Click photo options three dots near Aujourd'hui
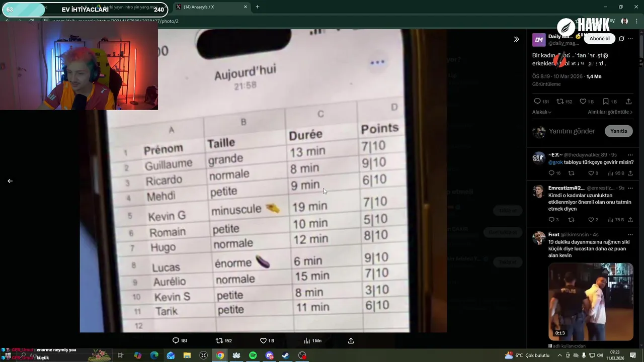This screenshot has height=362, width=644. [x=377, y=62]
